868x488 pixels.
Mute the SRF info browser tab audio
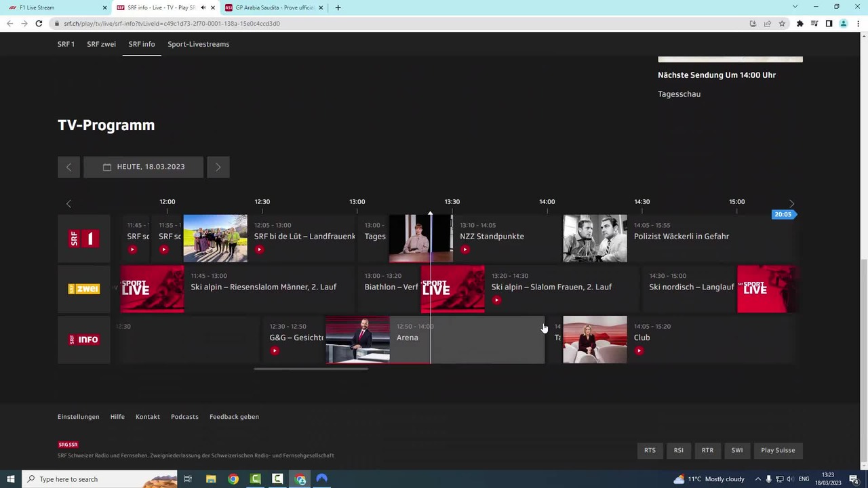tap(203, 7)
